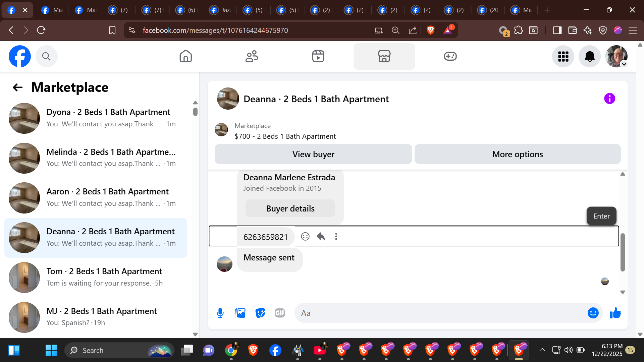644x362 pixels.
Task: Reply to the 6263659821 message
Action: pos(321,237)
